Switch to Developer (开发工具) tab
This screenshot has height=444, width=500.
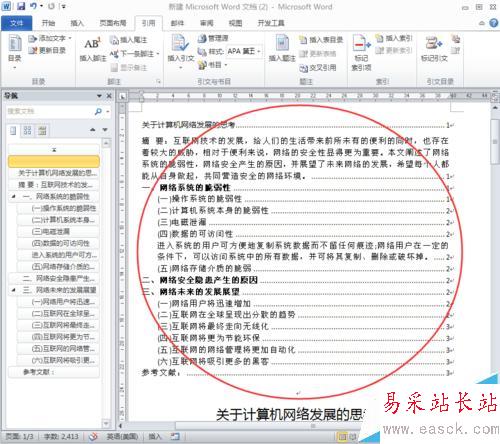[x=271, y=23]
